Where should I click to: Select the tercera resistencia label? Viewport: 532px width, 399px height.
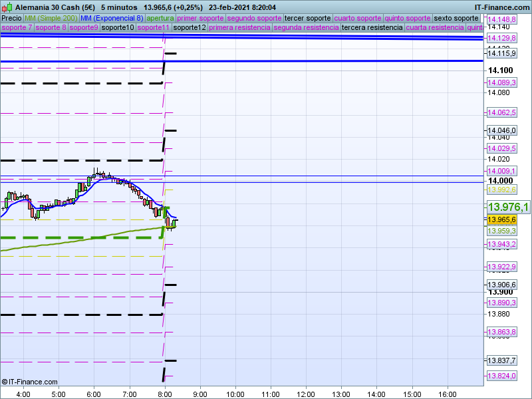371,28
